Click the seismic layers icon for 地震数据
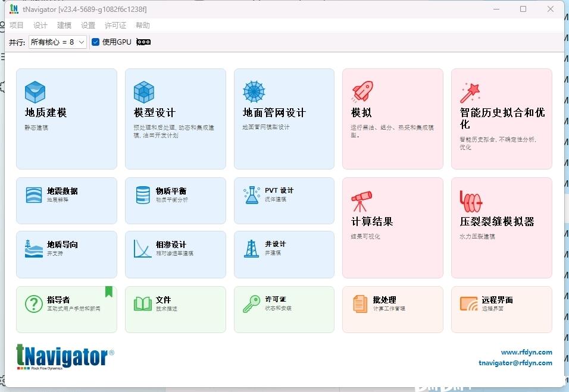Screen dimensions: 569x392 point(34,195)
